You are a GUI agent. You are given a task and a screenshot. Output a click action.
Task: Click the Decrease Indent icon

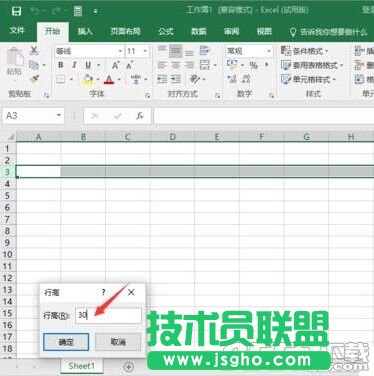click(162, 79)
